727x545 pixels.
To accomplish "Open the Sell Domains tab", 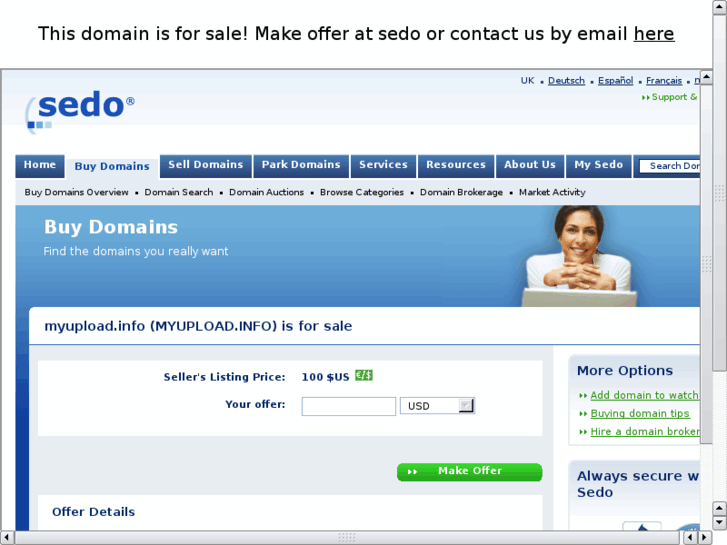I will pyautogui.click(x=206, y=166).
